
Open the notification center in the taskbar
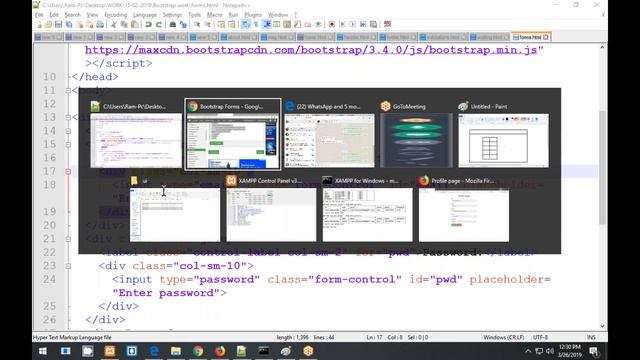(594, 351)
